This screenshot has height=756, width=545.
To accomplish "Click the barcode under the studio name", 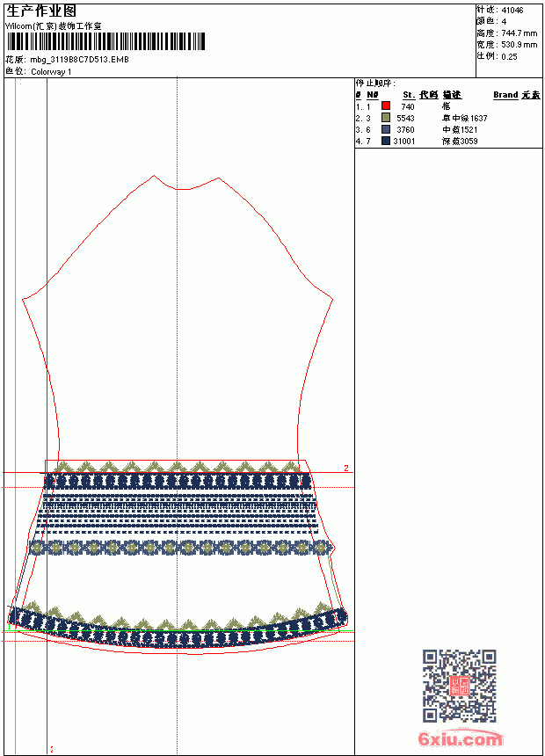I will (x=105, y=41).
